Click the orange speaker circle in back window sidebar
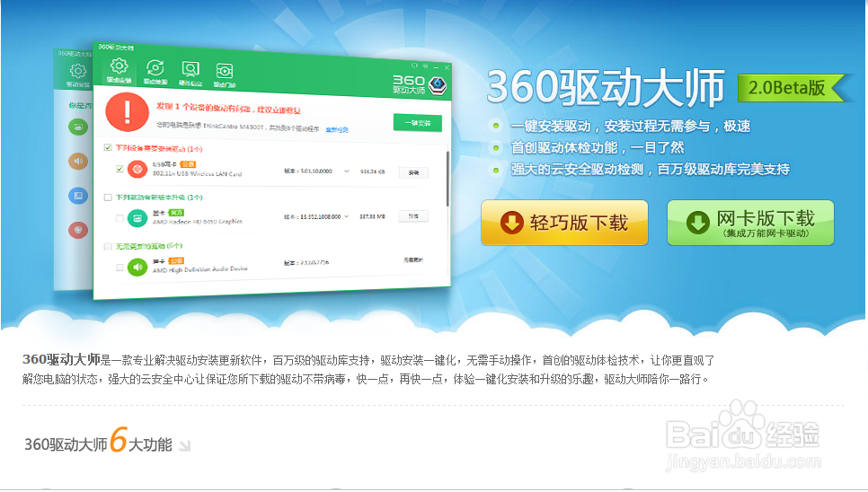 (x=78, y=161)
